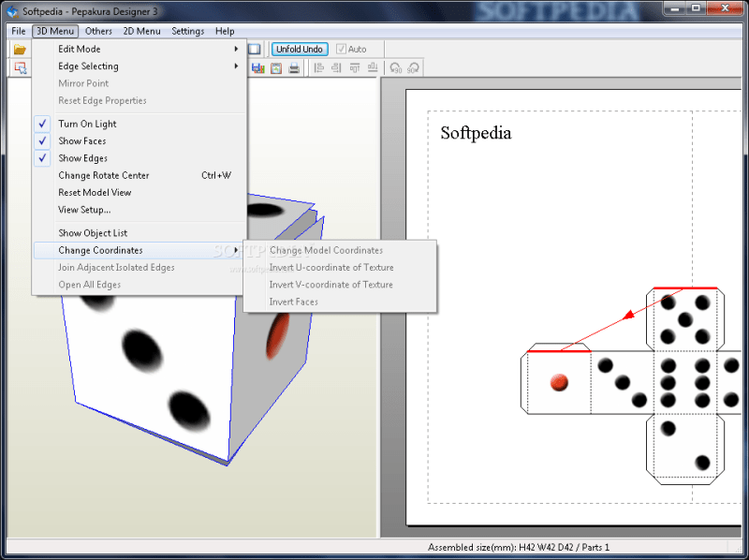Select Change Model Coordinates
Screen dimensions: 749x560
pyautogui.click(x=340, y=250)
